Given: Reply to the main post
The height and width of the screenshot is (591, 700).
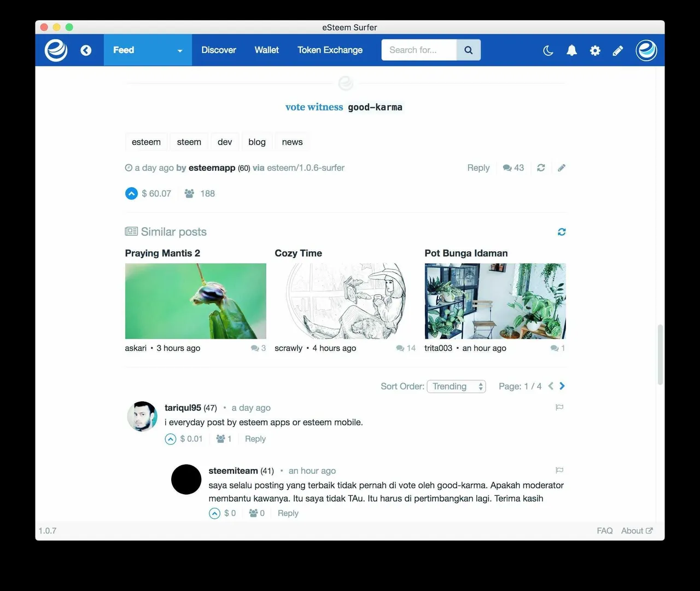Looking at the screenshot, I should click(x=479, y=168).
